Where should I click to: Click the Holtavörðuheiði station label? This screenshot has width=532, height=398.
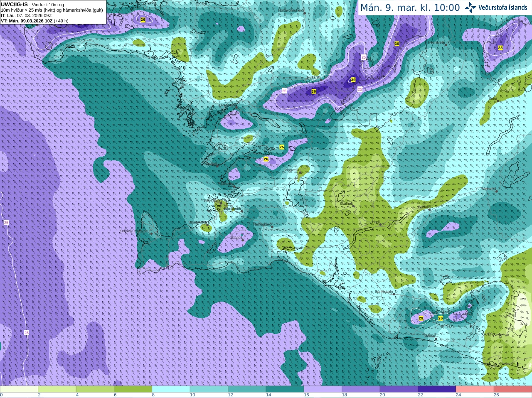(291, 10)
